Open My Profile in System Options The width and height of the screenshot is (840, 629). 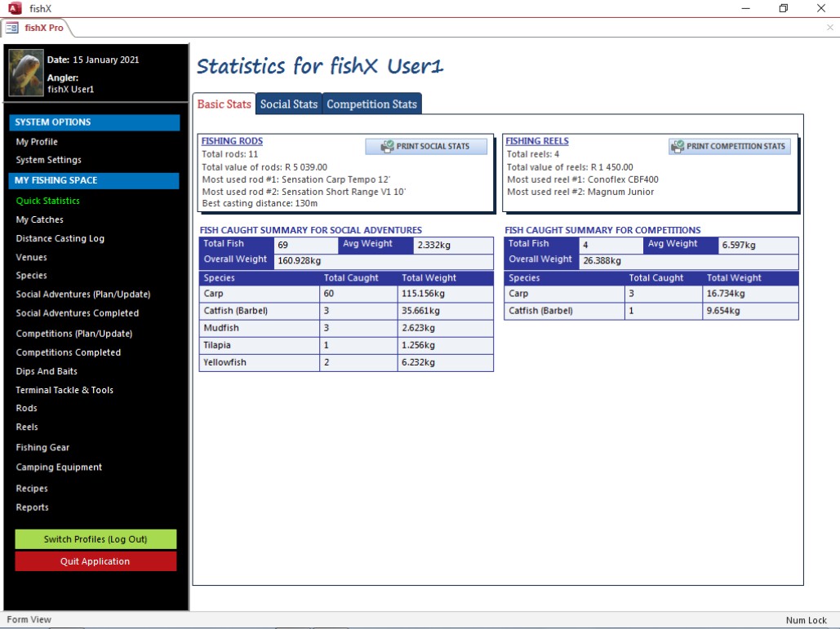[37, 142]
